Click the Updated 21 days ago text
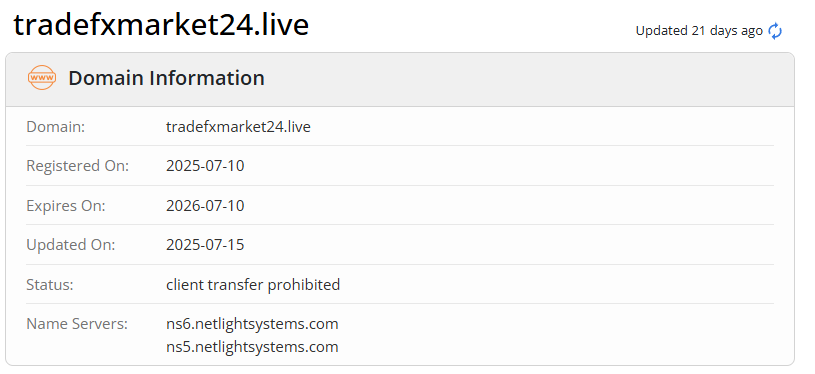Viewport: 815px width, 374px height. click(x=699, y=31)
